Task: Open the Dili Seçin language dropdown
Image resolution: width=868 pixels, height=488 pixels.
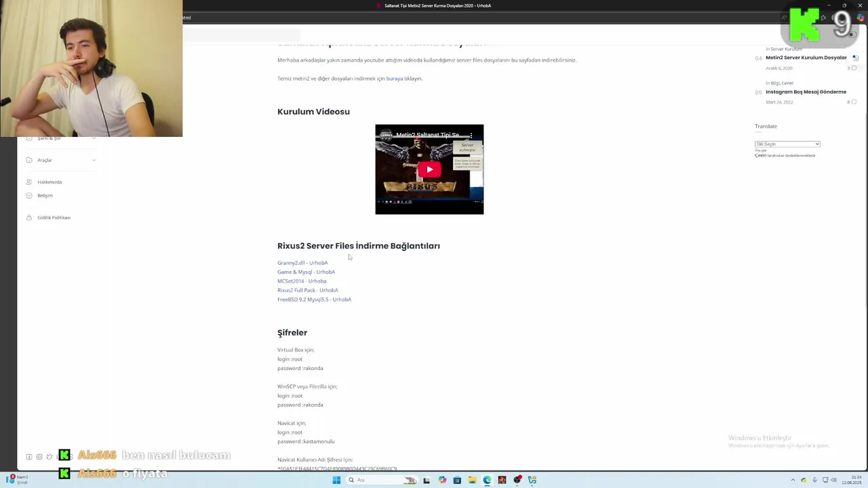Action: pyautogui.click(x=787, y=144)
